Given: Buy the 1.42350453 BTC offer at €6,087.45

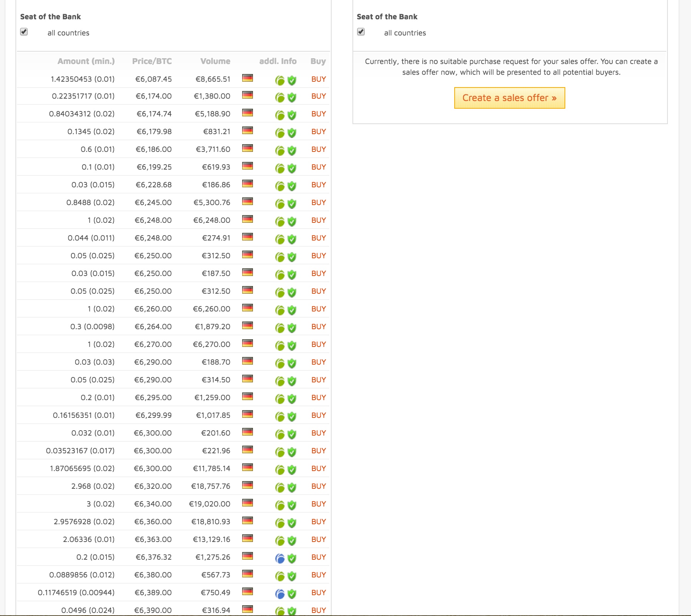Looking at the screenshot, I should pos(319,79).
